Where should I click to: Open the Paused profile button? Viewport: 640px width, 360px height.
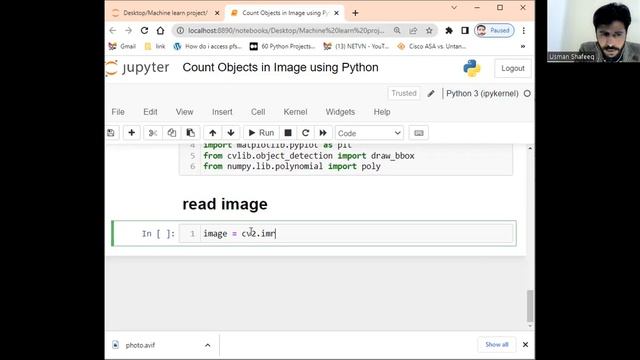pyautogui.click(x=494, y=31)
